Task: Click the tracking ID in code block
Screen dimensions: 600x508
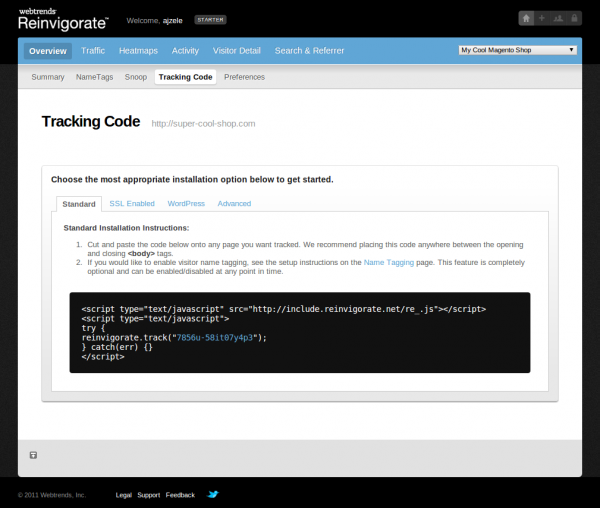Action: coord(215,338)
